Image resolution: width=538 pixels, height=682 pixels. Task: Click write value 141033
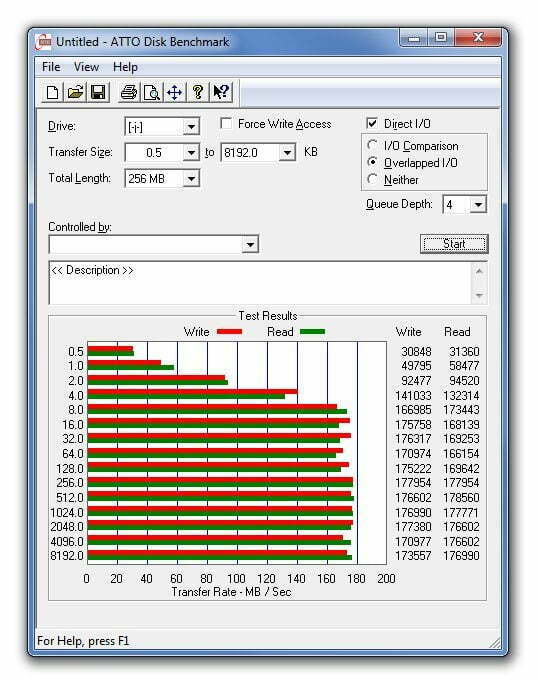point(413,396)
